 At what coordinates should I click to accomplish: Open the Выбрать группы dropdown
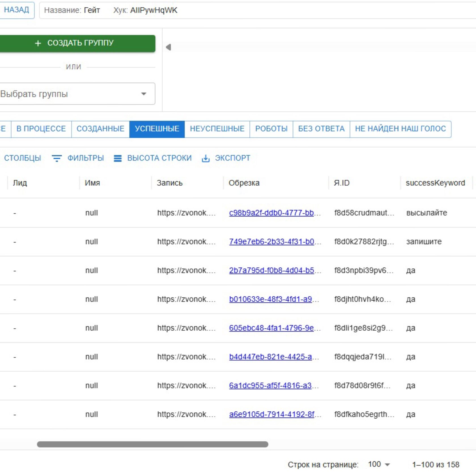point(77,94)
